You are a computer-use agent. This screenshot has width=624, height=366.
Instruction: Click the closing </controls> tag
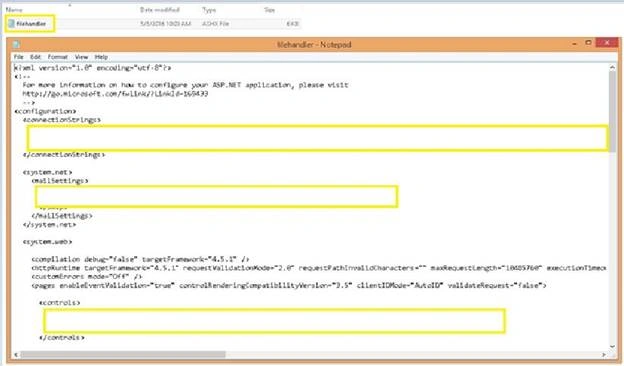pos(62,337)
